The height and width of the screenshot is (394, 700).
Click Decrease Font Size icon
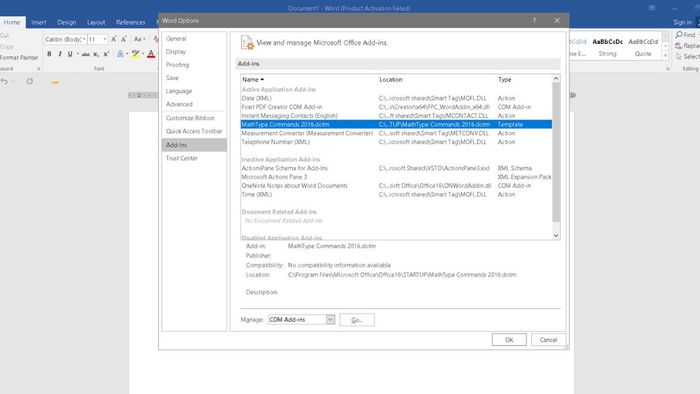tap(124, 39)
